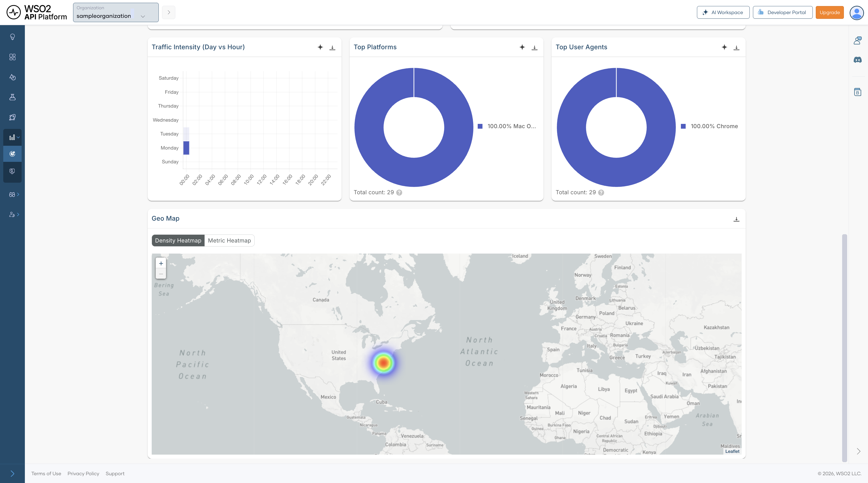Click the lightbulb icon in the sidebar

(13, 37)
